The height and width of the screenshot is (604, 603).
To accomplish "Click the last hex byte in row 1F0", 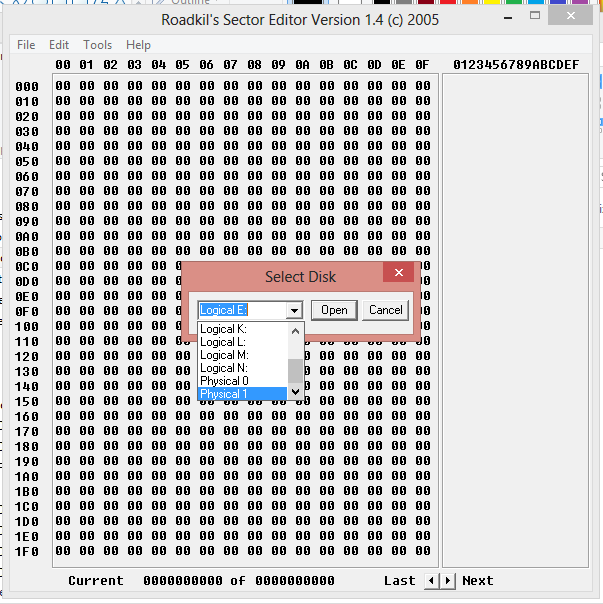I will point(423,551).
